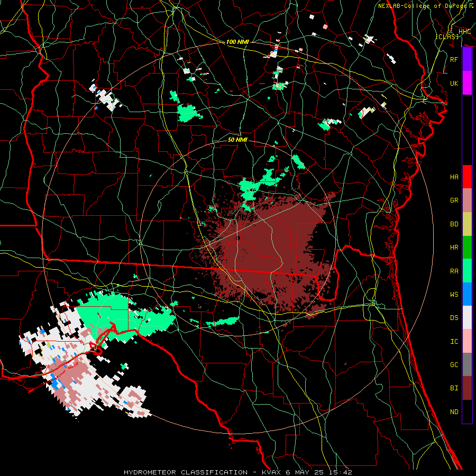Choose the WS blue legend swatch

[467, 294]
